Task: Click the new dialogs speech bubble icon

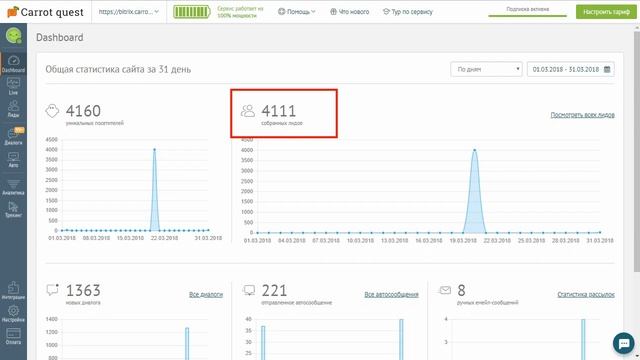Action: pos(52,289)
